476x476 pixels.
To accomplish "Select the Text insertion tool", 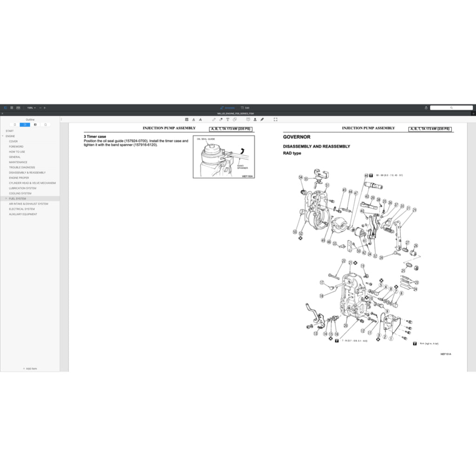I will click(x=227, y=119).
